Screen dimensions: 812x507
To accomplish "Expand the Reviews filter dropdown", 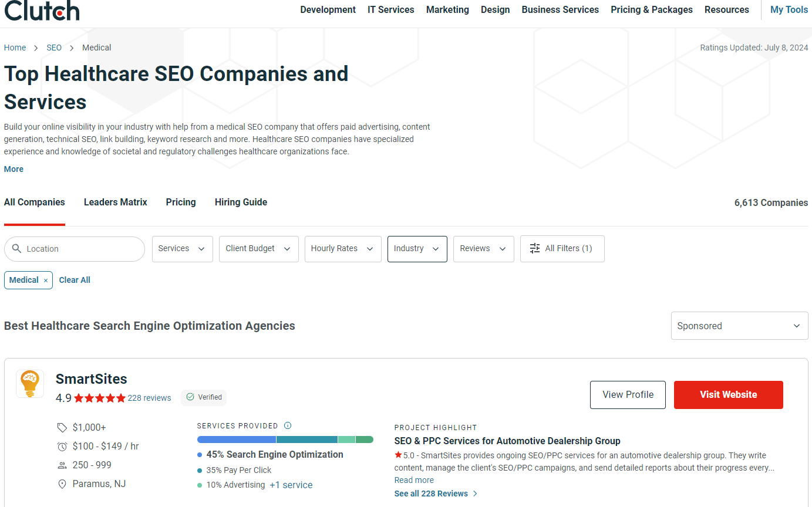I will coord(484,249).
